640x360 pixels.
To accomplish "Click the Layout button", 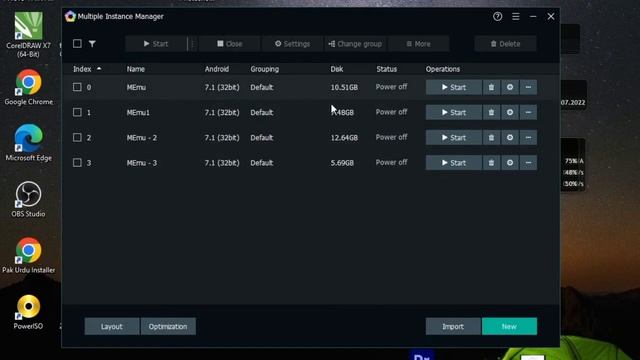I will coord(111,327).
